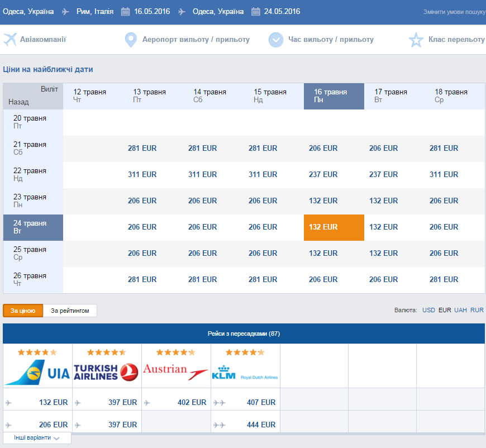Click the Turkish Airlines logo
This screenshot has height=448, width=486.
tap(106, 373)
